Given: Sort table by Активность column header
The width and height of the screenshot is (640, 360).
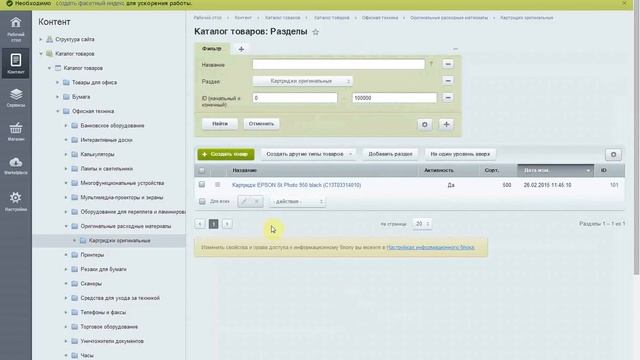Looking at the screenshot, I should click(x=439, y=170).
